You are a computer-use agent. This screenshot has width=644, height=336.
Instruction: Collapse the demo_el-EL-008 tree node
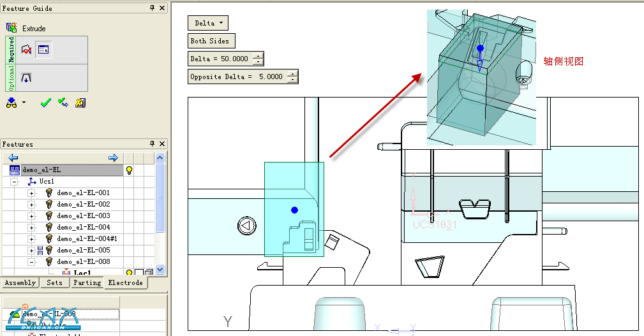pos(31,261)
